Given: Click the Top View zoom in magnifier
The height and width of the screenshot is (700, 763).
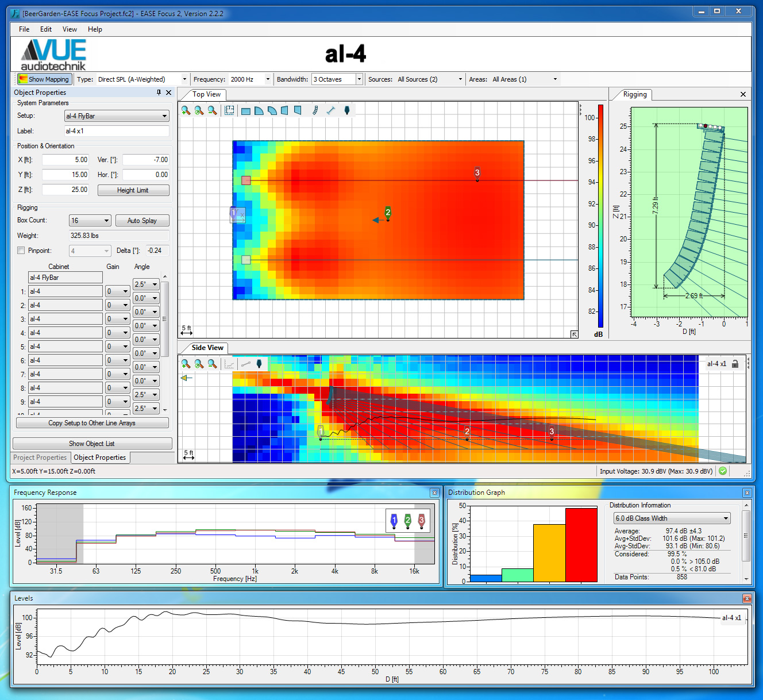Looking at the screenshot, I should [186, 110].
